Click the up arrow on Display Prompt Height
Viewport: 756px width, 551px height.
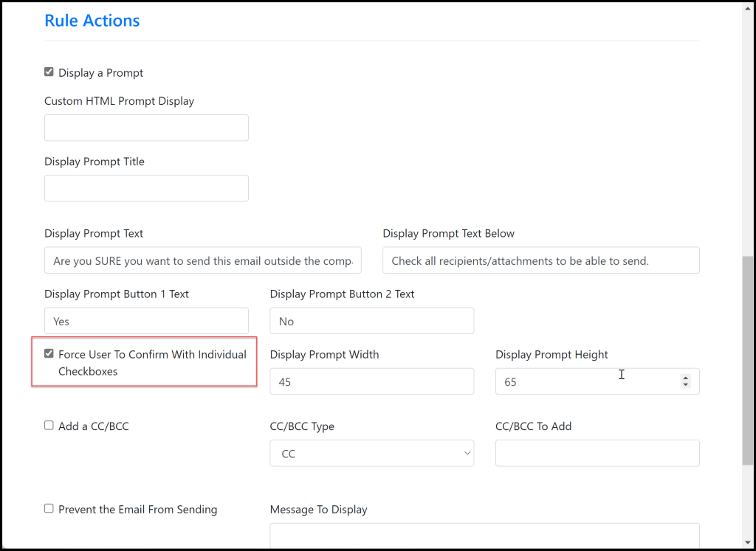pyautogui.click(x=685, y=377)
